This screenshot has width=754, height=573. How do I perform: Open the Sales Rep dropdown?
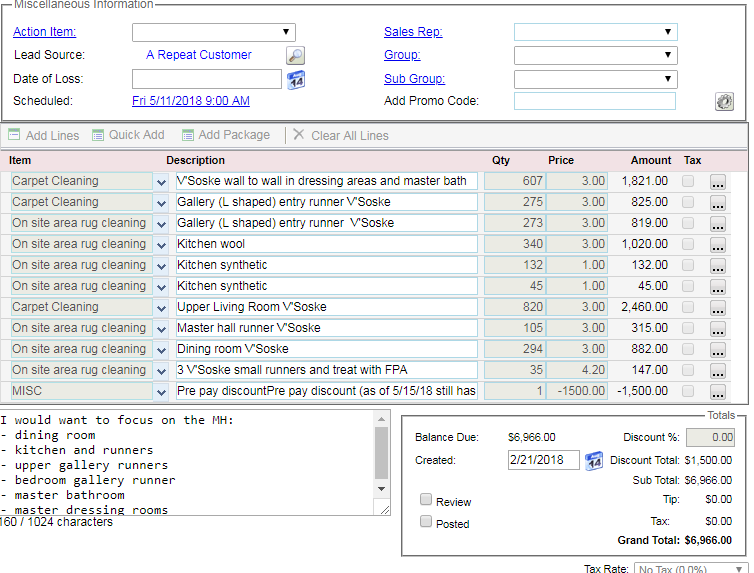pos(595,32)
